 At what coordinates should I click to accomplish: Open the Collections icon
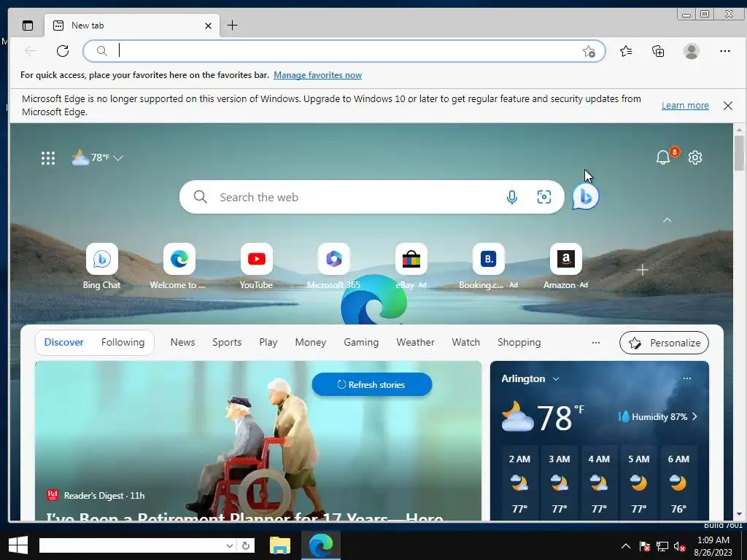pos(658,51)
